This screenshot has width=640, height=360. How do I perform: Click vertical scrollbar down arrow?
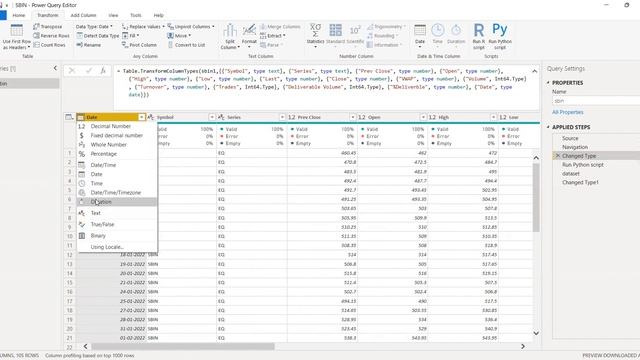pos(536,333)
